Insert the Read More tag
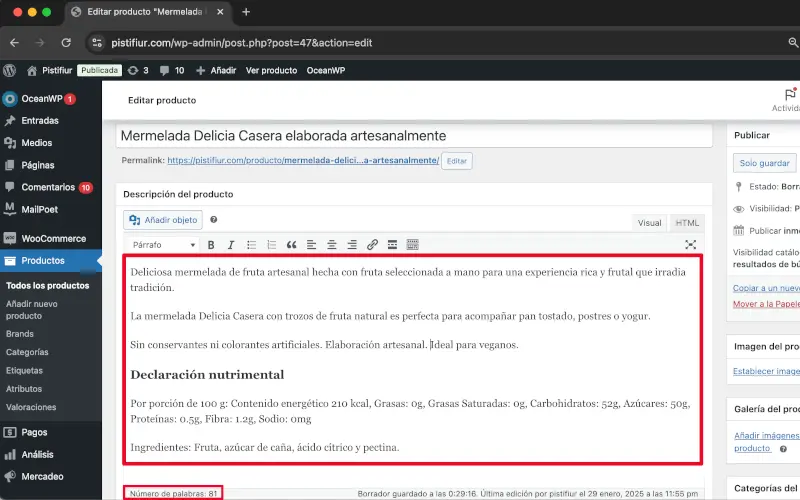Viewport: 800px width, 500px height. coord(392,245)
